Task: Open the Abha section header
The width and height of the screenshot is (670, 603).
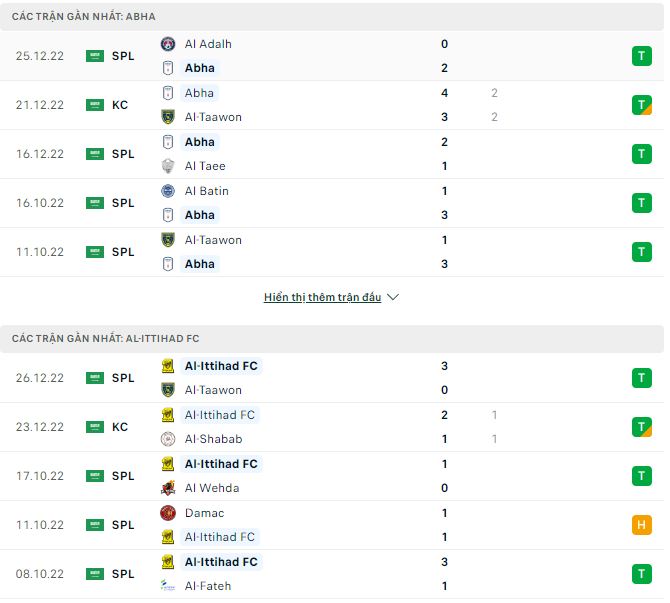Action: point(84,17)
